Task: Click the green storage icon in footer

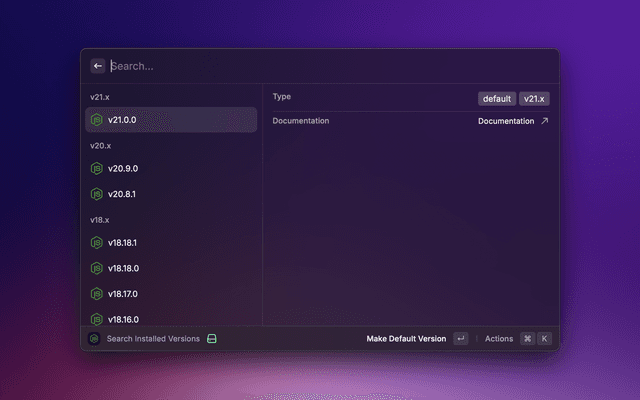Action: click(x=212, y=339)
